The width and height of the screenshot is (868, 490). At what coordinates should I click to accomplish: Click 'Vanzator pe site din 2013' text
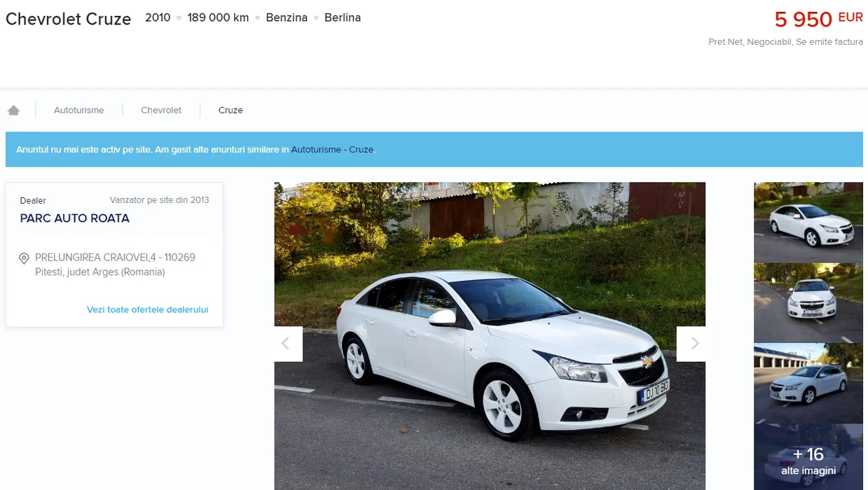tap(160, 200)
